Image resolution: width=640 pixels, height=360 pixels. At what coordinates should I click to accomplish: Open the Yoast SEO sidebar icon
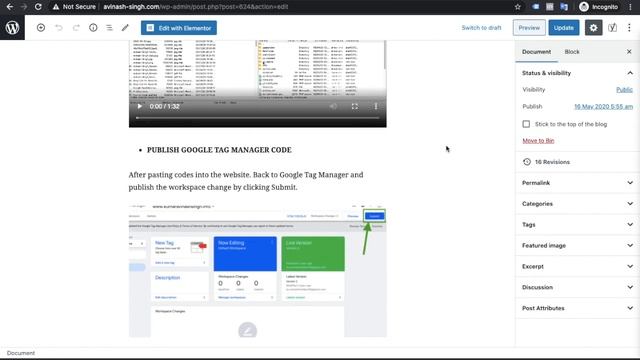pyautogui.click(x=612, y=28)
